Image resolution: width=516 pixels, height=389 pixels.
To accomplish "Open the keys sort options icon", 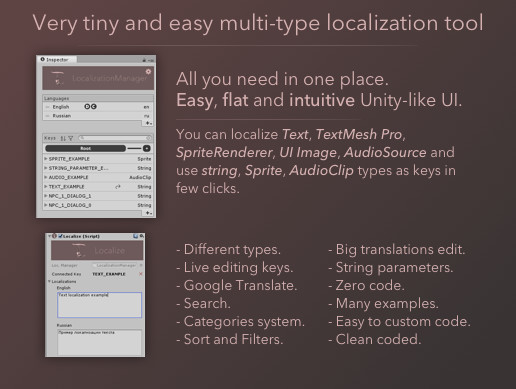I will pyautogui.click(x=63, y=138).
